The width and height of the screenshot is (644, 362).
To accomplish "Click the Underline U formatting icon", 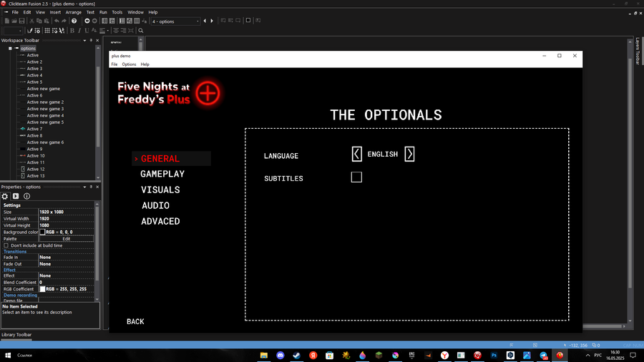I will (x=87, y=31).
